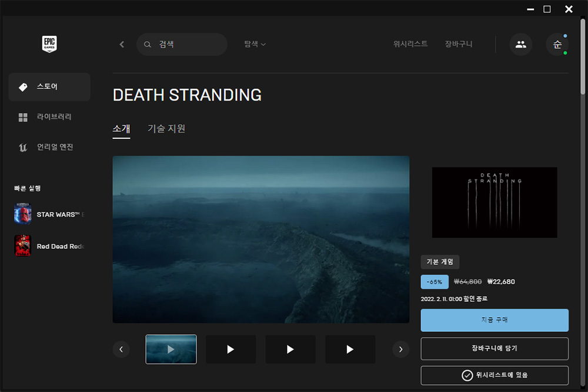Click the DEATH STRANDING page title

pos(187,95)
